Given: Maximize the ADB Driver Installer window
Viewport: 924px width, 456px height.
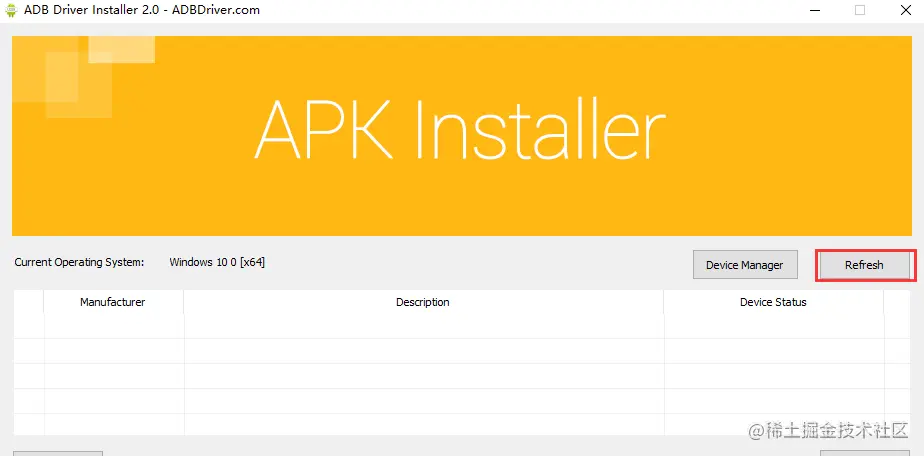Looking at the screenshot, I should (860, 10).
